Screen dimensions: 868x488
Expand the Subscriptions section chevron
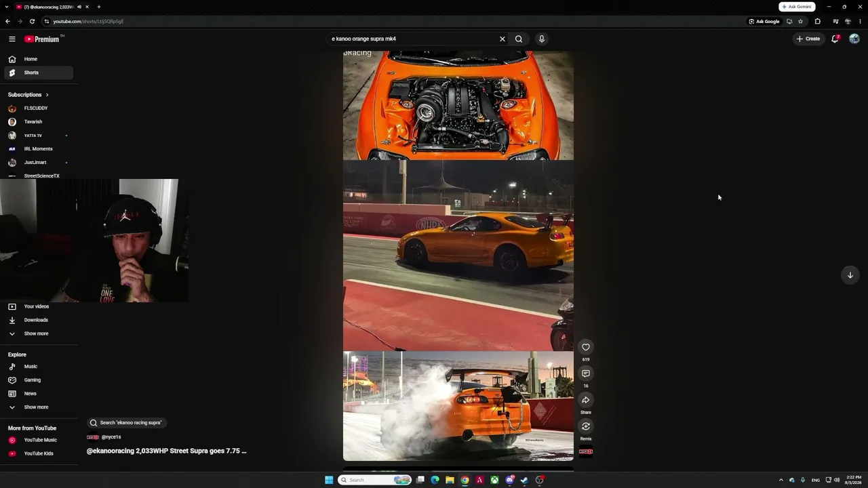[x=47, y=95]
